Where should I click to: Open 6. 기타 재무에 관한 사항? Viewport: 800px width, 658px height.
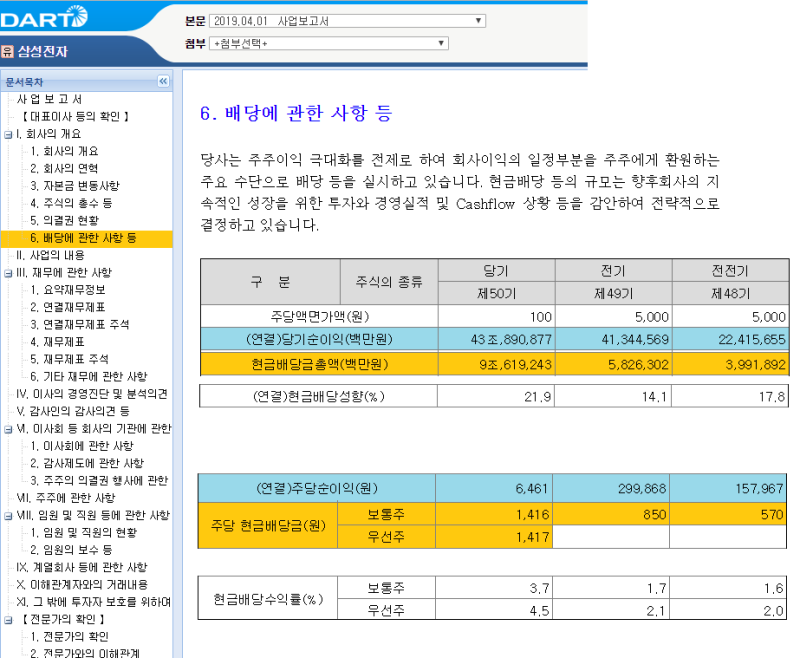pos(88,376)
